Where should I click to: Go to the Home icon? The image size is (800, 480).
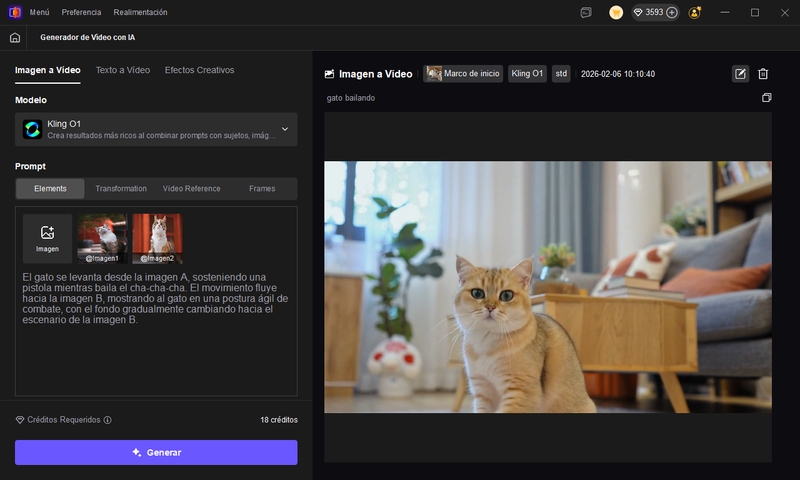pos(14,37)
